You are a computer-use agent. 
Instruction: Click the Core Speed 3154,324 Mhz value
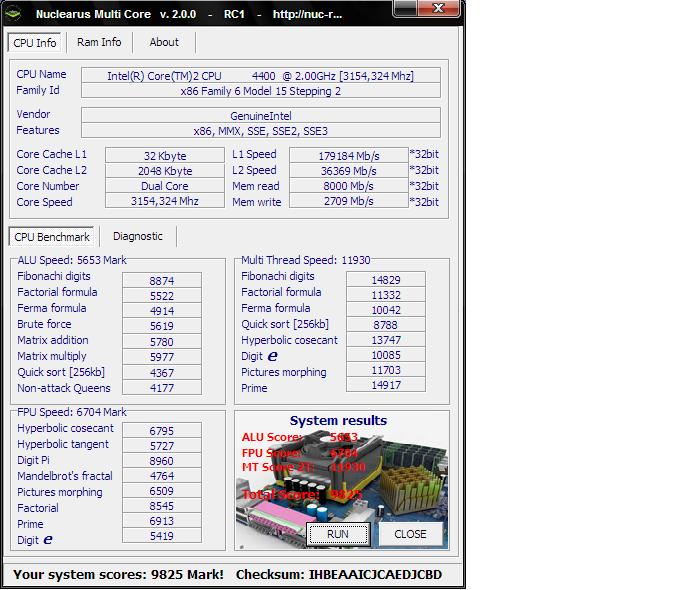(x=165, y=201)
